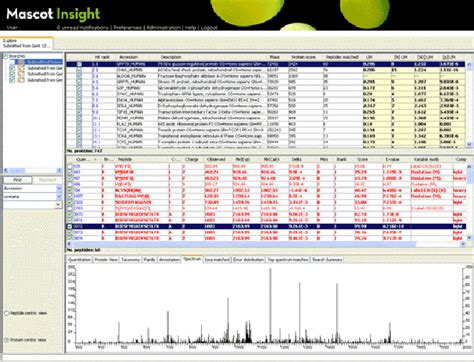This screenshot has width=474, height=362.
Task: Open the Protein View tab
Action: coord(106,260)
